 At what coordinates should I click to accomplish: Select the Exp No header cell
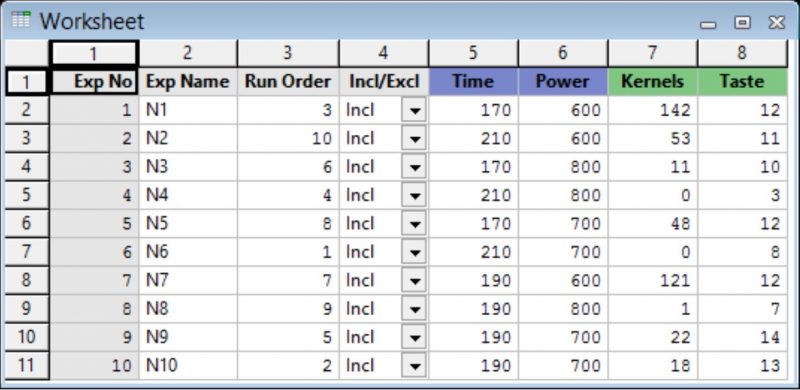94,82
